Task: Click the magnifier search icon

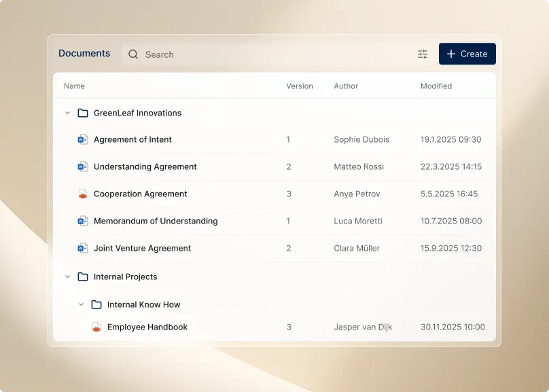Action: (x=133, y=54)
